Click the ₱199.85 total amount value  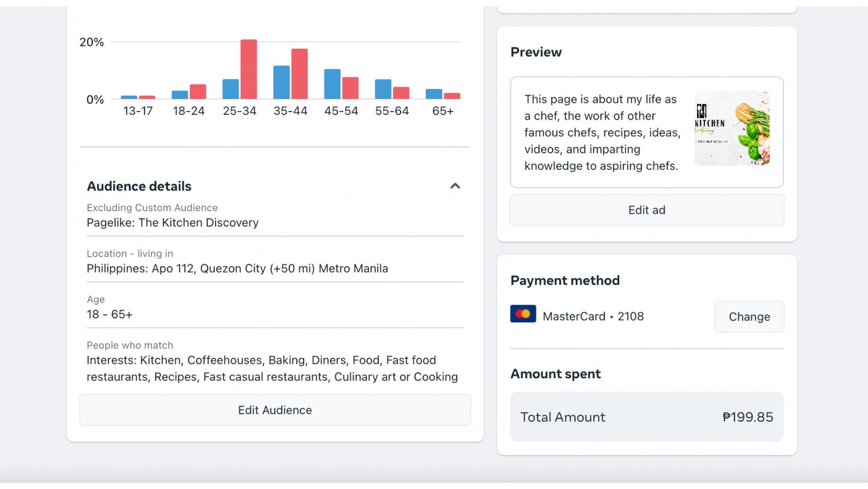tap(747, 417)
